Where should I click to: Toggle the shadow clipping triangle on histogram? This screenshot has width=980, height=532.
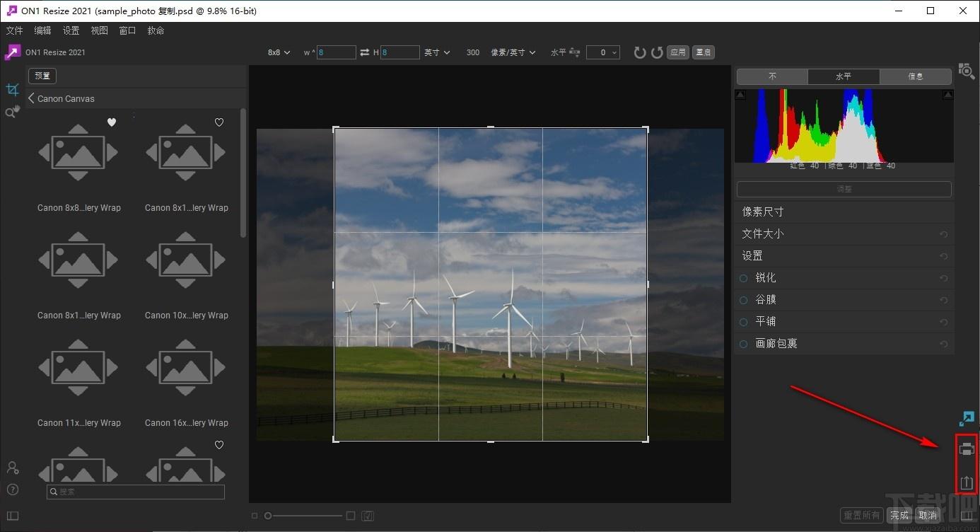(740, 94)
